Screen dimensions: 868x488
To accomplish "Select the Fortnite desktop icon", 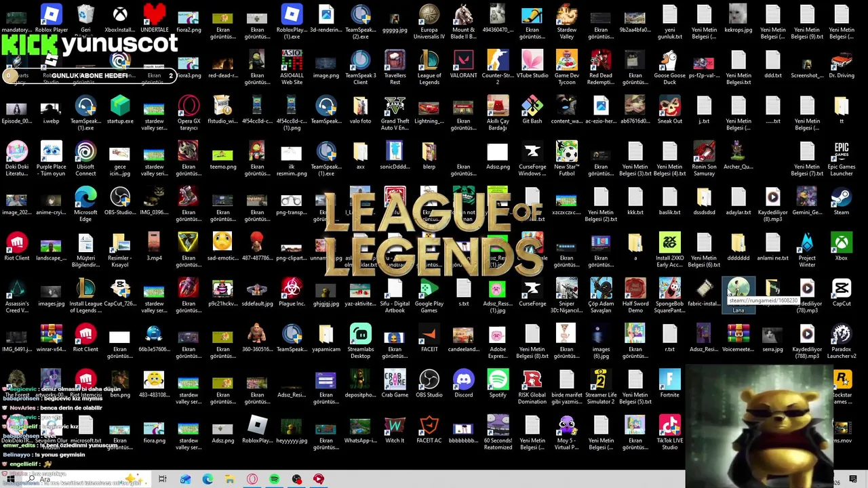I will pos(669,384).
